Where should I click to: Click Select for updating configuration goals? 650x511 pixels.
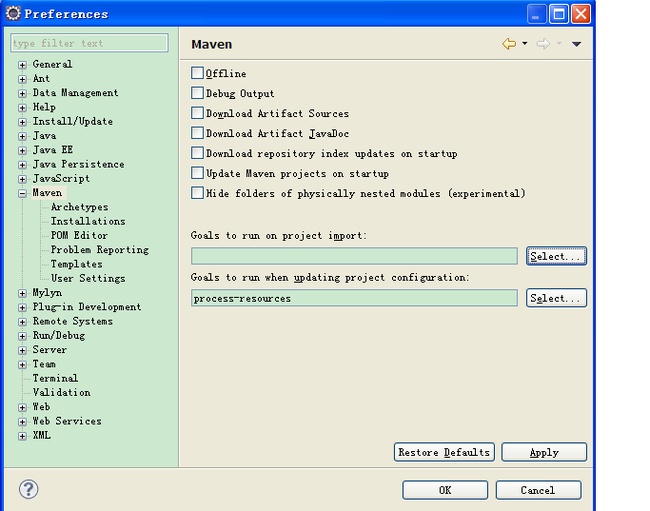[556, 298]
